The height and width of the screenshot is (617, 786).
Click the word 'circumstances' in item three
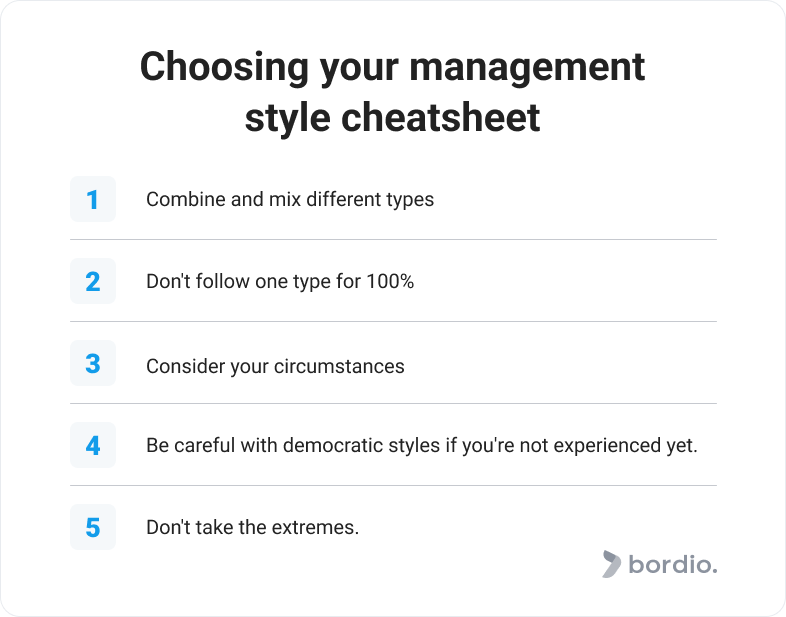(x=339, y=366)
